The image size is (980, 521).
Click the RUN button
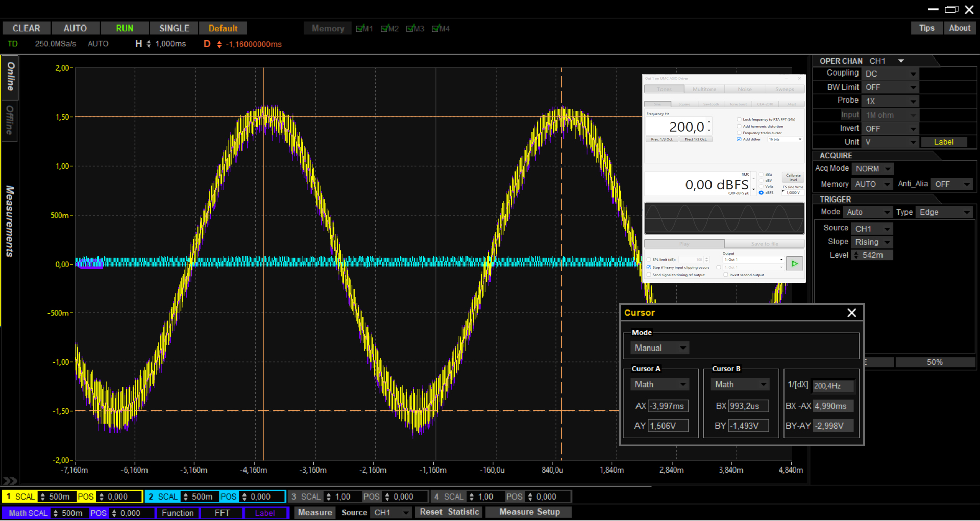[x=125, y=29]
